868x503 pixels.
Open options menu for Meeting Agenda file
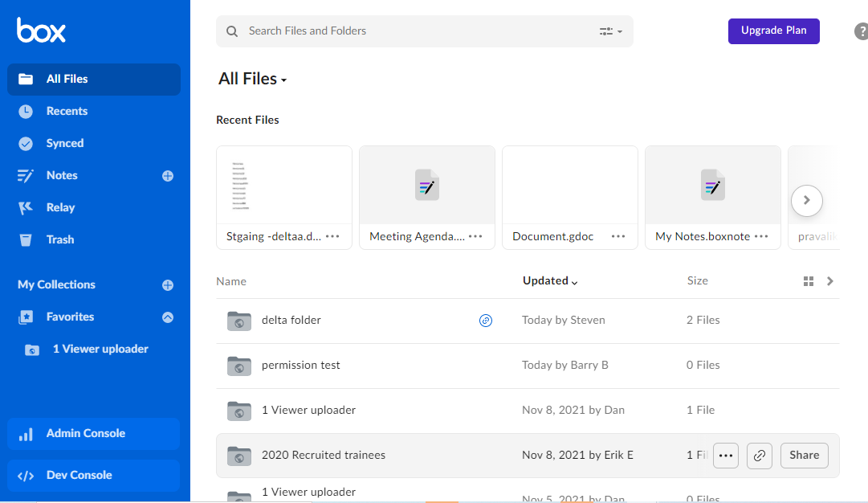475,236
